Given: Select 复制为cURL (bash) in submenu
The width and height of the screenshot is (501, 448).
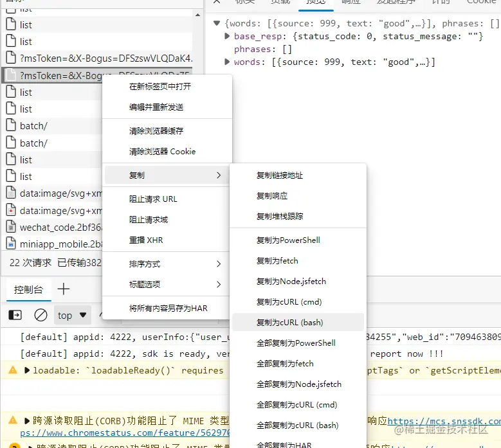Looking at the screenshot, I should point(298,322).
